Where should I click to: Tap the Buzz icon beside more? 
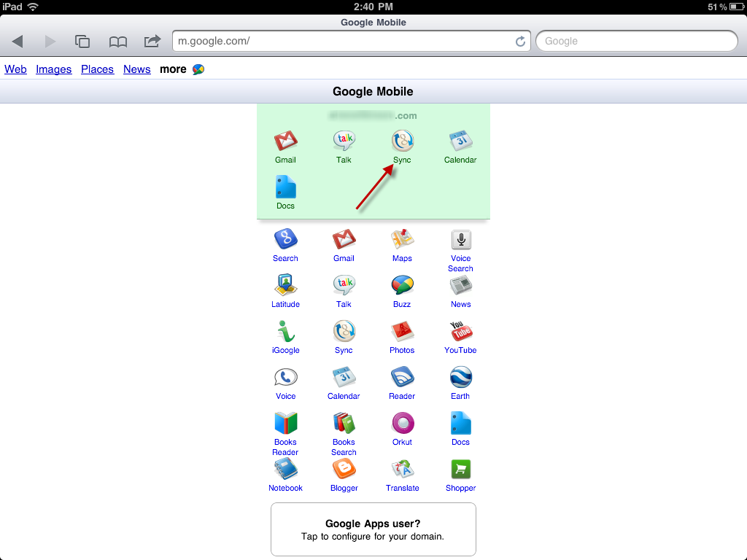pyautogui.click(x=198, y=69)
